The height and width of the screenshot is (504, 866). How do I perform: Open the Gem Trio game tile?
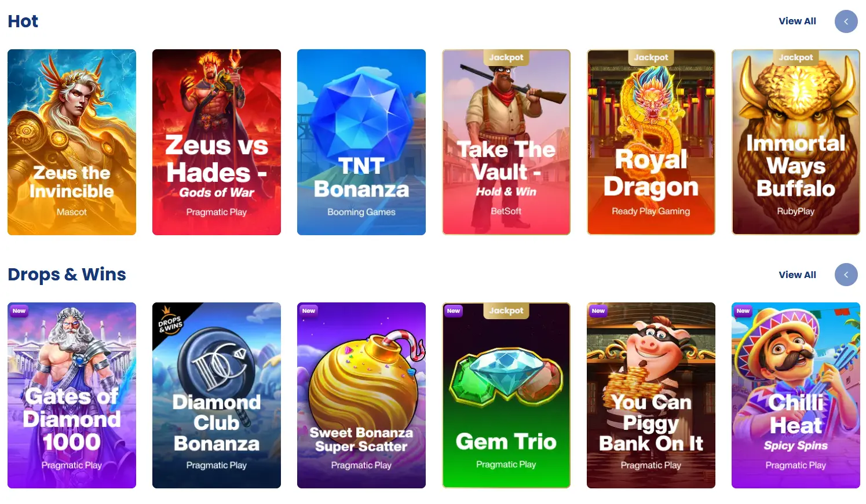tap(506, 395)
